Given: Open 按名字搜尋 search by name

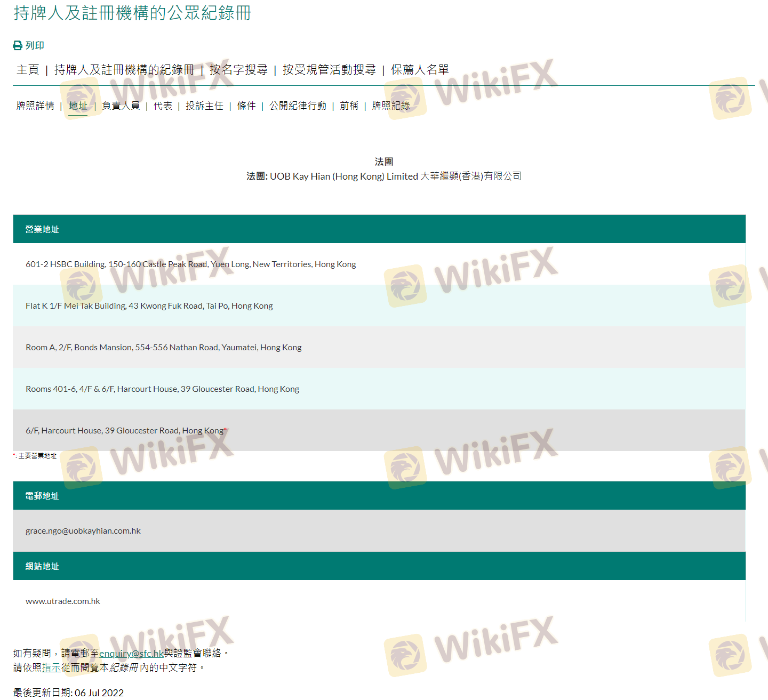Looking at the screenshot, I should (x=238, y=70).
